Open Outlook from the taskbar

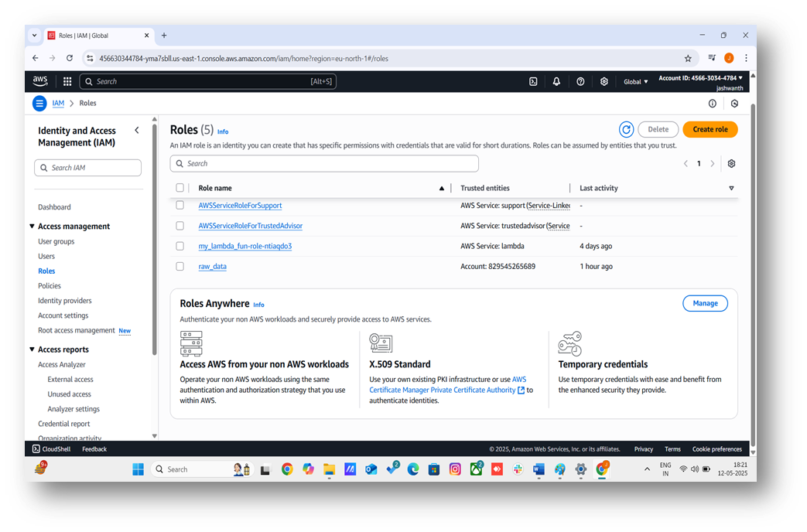pos(371,469)
